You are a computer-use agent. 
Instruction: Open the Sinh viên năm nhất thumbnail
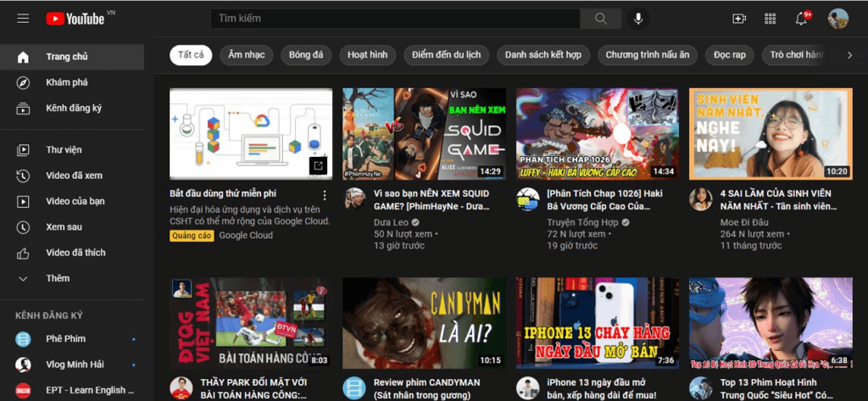pos(771,134)
